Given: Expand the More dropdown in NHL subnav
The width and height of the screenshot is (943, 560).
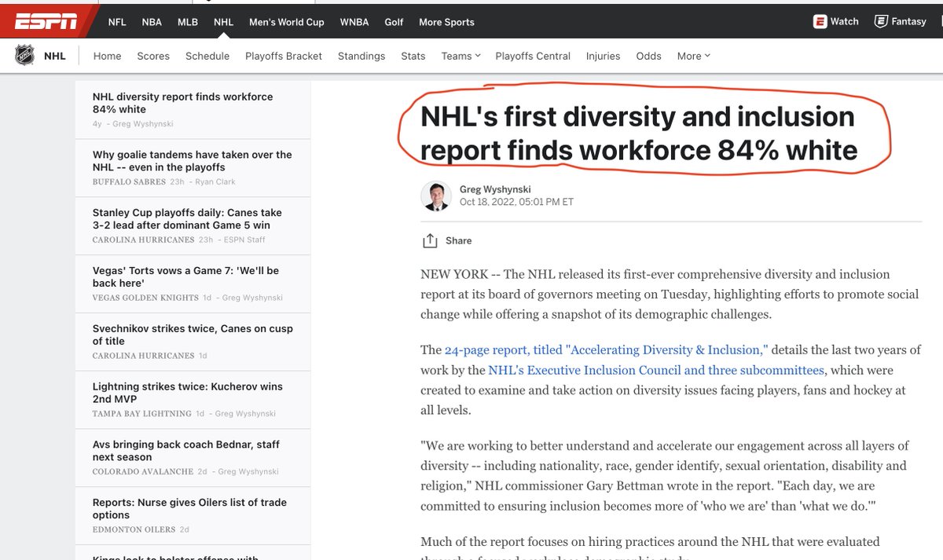Looking at the screenshot, I should point(693,56).
